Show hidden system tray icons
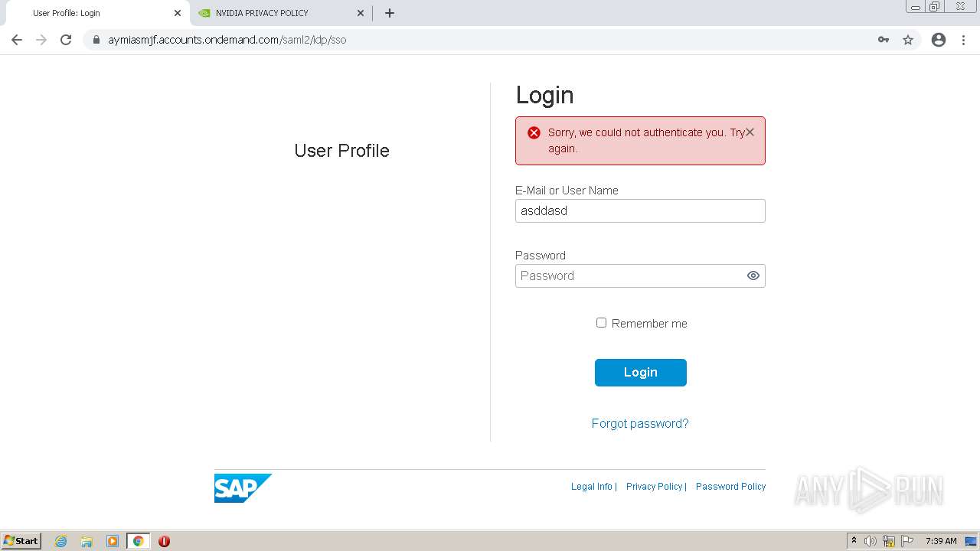The width and height of the screenshot is (980, 551). [854, 541]
